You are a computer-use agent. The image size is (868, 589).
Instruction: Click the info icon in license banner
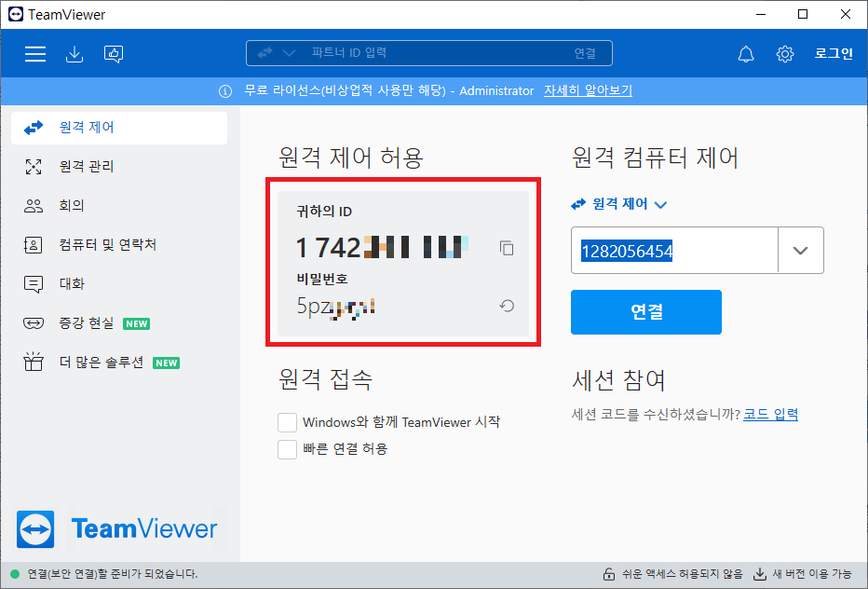[224, 91]
